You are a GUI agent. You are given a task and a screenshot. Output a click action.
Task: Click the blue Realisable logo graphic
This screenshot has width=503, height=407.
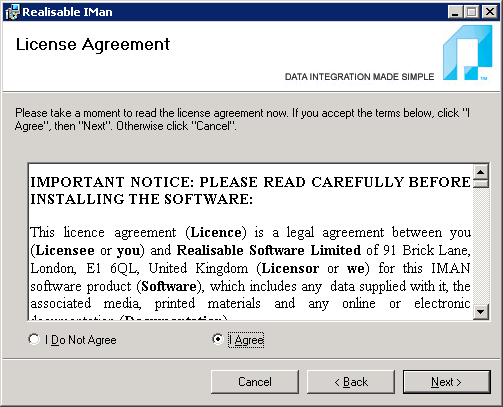click(467, 53)
